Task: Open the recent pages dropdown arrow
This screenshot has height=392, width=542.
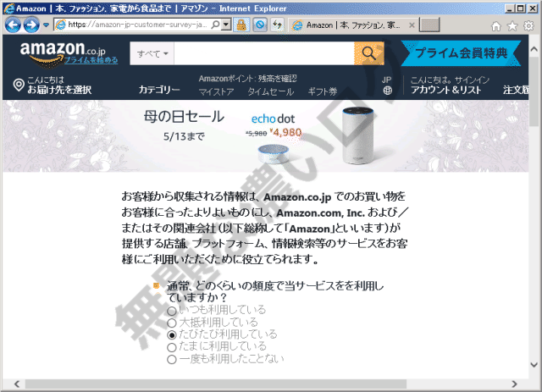Action: point(46,25)
